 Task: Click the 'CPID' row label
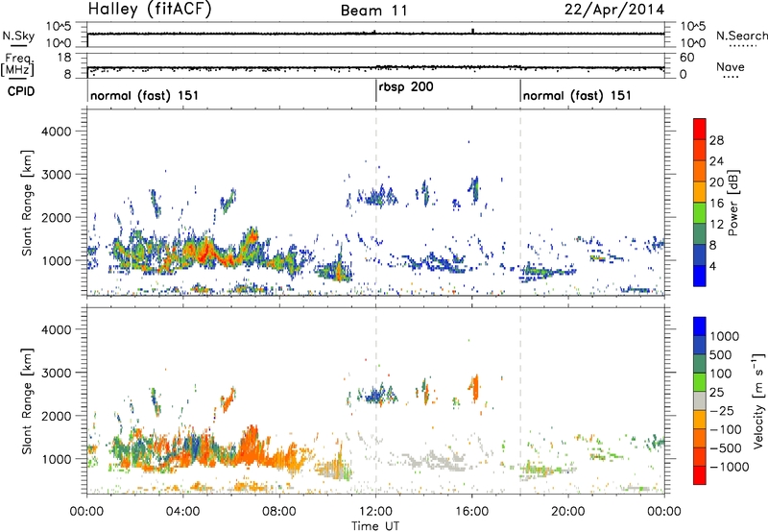21,91
